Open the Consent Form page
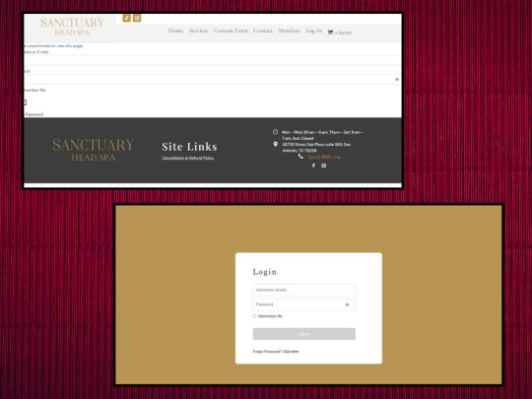This screenshot has width=532, height=399. 231,31
